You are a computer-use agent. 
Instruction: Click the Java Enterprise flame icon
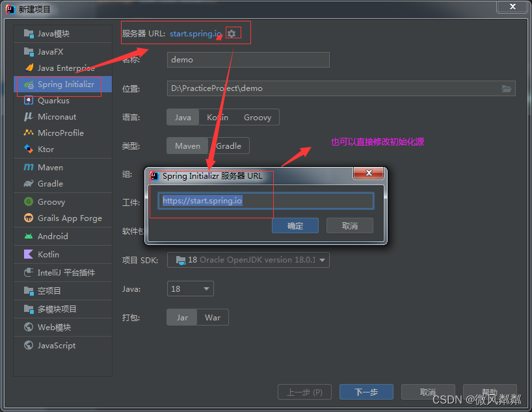29,68
